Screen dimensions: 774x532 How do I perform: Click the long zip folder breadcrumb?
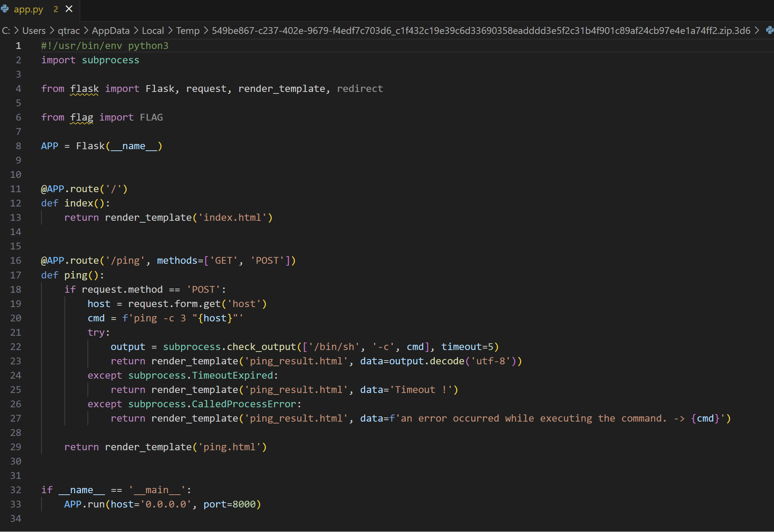tap(481, 31)
